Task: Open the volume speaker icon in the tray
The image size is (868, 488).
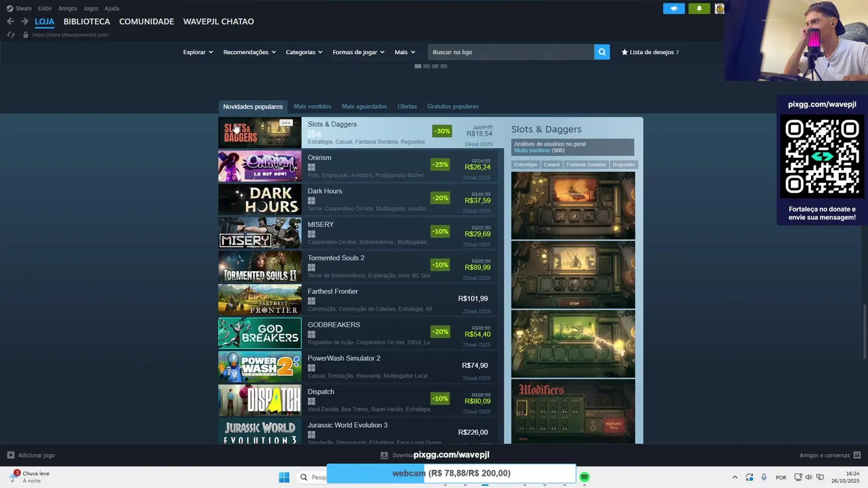Action: pyautogui.click(x=808, y=477)
